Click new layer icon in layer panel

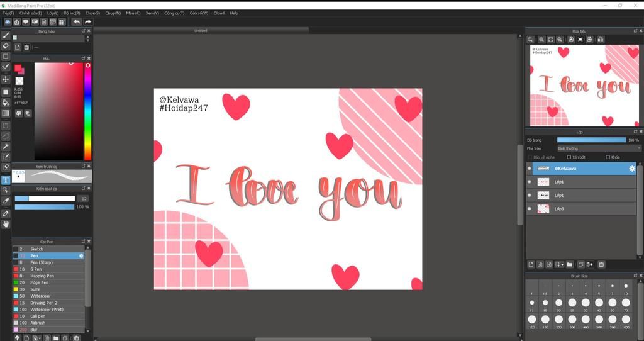(531, 265)
